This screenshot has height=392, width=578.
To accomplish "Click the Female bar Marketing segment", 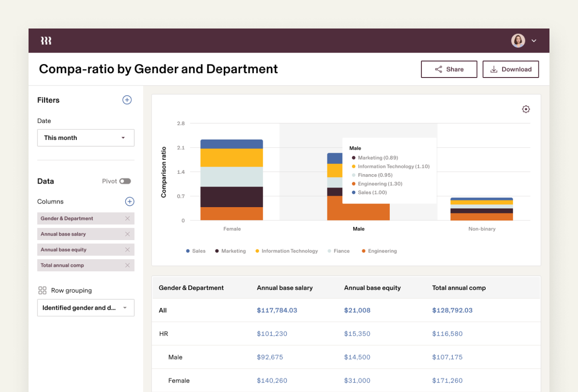I will pos(231,197).
